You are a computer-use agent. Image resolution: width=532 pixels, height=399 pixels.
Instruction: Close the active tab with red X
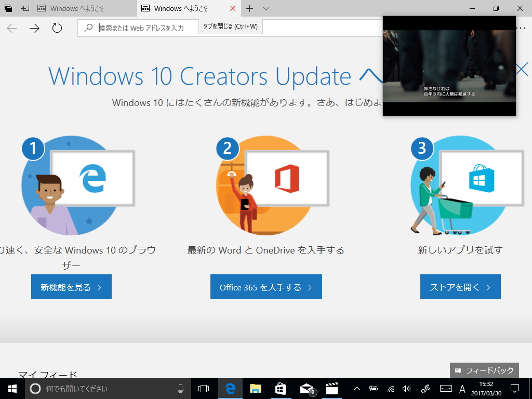(233, 8)
